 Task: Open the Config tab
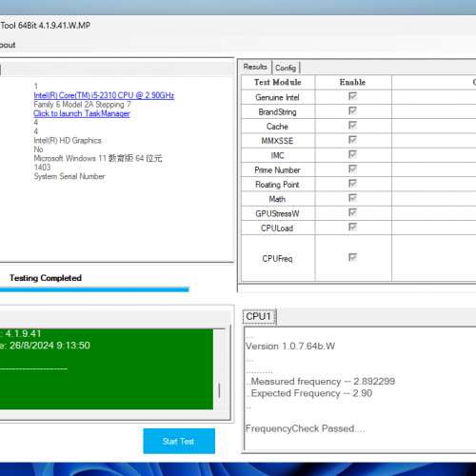coord(286,68)
